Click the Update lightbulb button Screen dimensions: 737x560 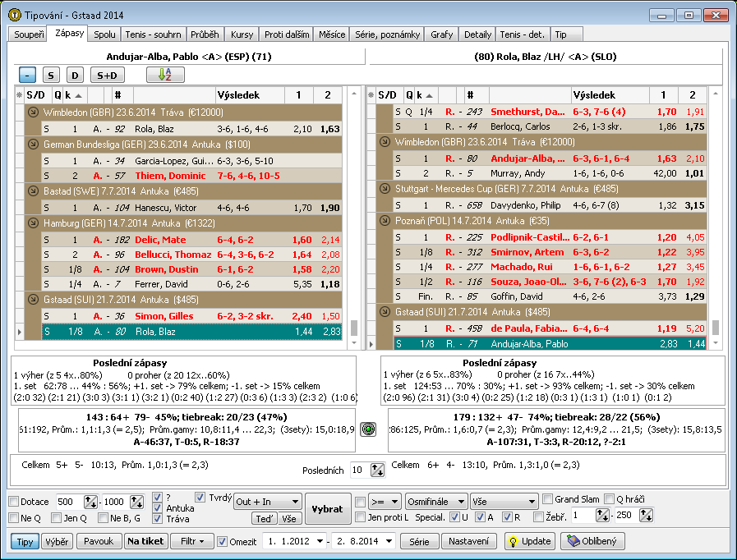(x=530, y=541)
